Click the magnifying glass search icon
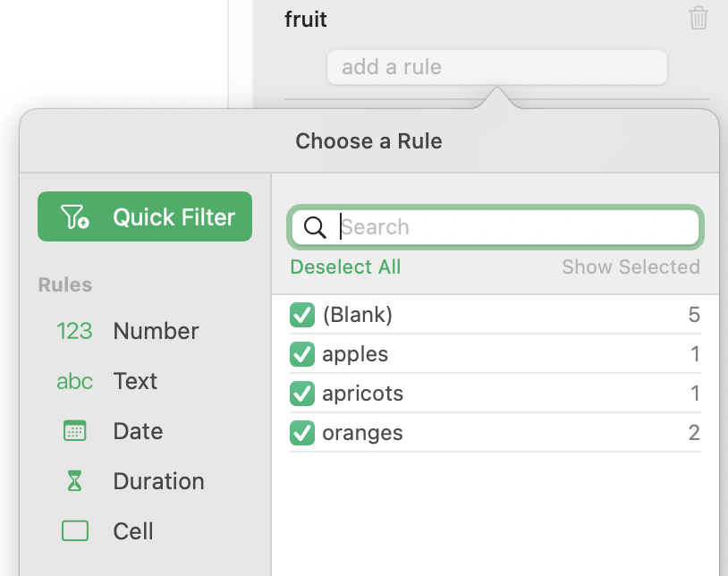Image resolution: width=728 pixels, height=576 pixels. coord(315,227)
